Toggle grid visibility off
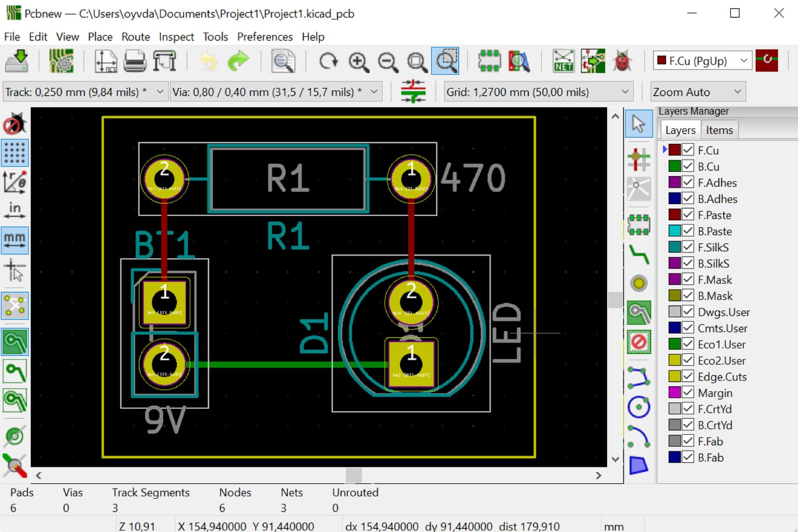The width and height of the screenshot is (798, 532). 15,153
